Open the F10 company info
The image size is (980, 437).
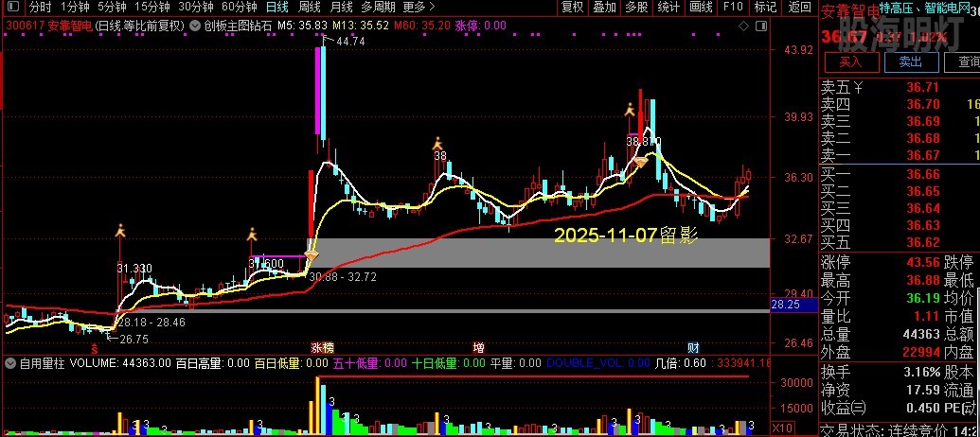733,7
